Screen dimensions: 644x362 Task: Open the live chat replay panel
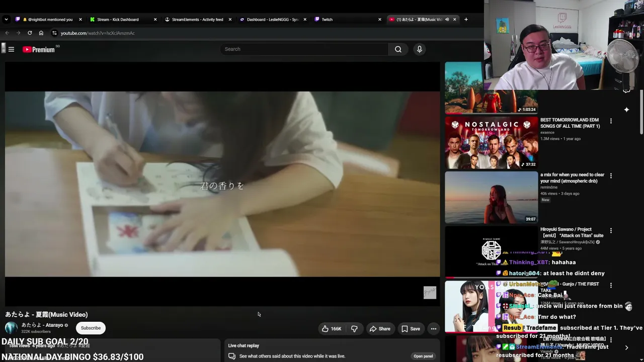click(x=423, y=356)
